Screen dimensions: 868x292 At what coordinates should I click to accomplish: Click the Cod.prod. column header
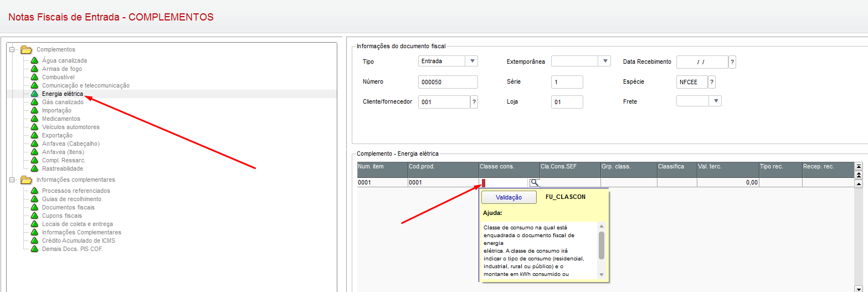[443, 170]
